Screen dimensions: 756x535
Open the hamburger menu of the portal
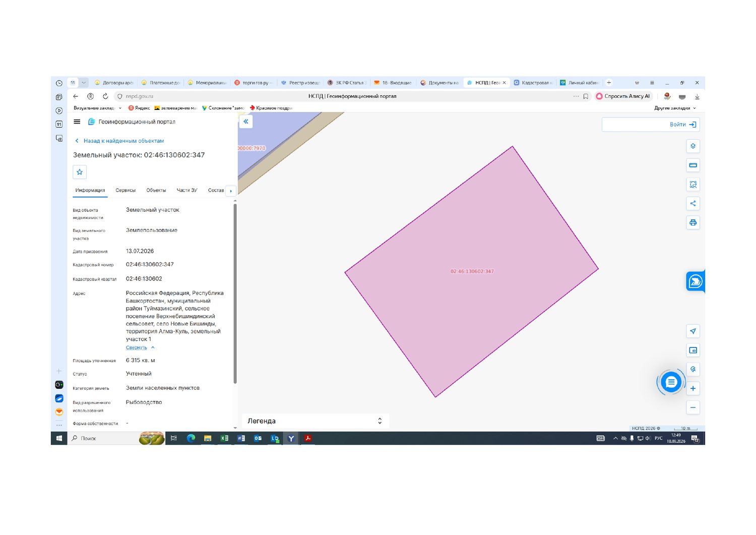coord(77,122)
